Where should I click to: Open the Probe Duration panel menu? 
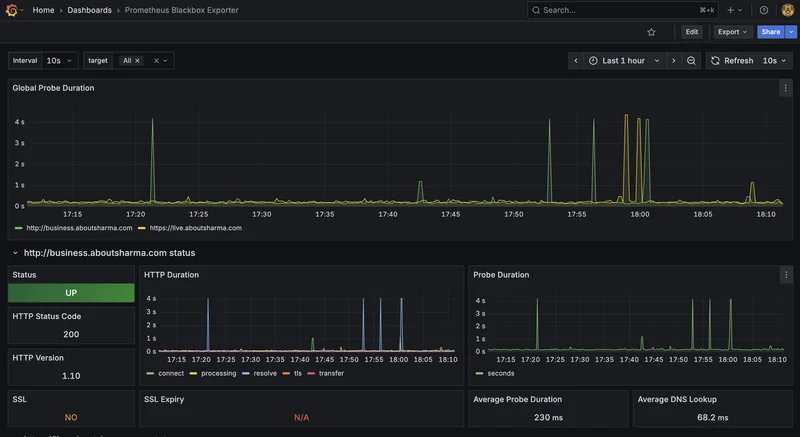tap(786, 275)
